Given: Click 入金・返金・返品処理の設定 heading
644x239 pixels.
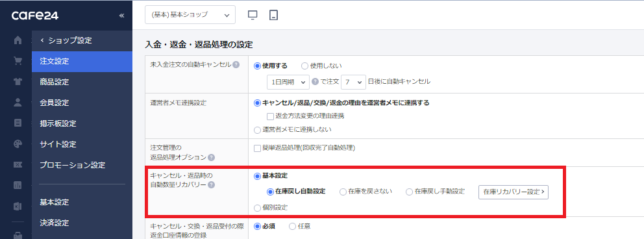Looking at the screenshot, I should pyautogui.click(x=199, y=44).
